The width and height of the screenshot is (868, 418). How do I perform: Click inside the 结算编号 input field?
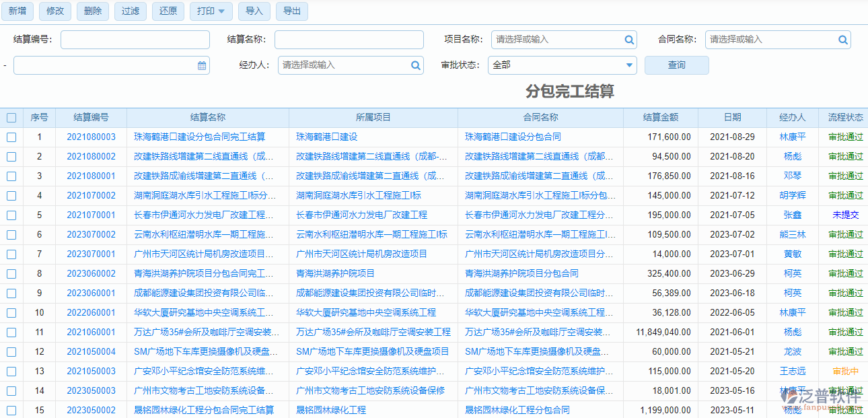[x=135, y=40]
